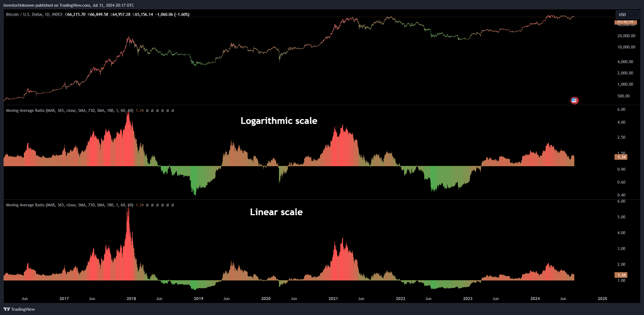Click the 5.00 label on linear pane axis
The width and height of the screenshot is (644, 315).
[x=621, y=217]
